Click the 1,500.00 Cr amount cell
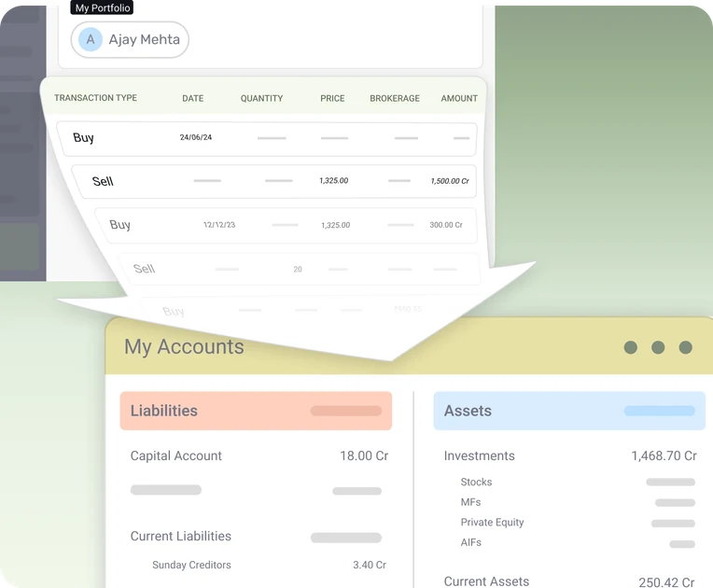The image size is (713, 588). coord(450,181)
